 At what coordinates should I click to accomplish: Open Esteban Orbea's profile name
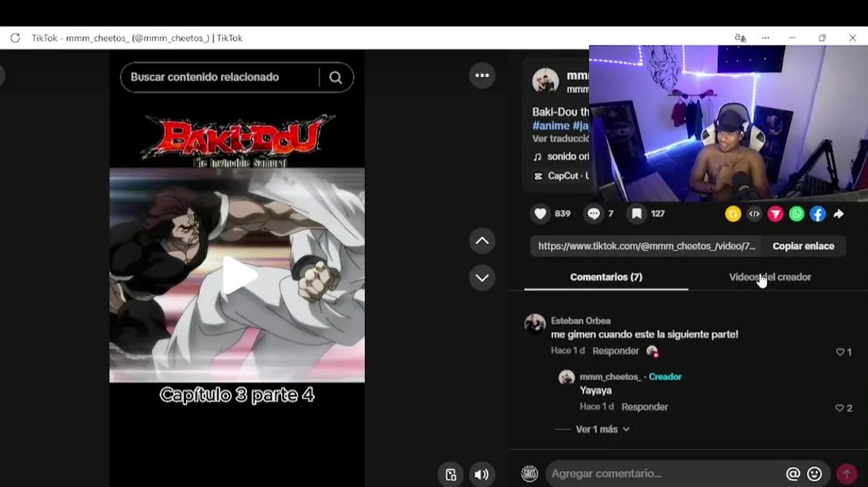point(581,321)
